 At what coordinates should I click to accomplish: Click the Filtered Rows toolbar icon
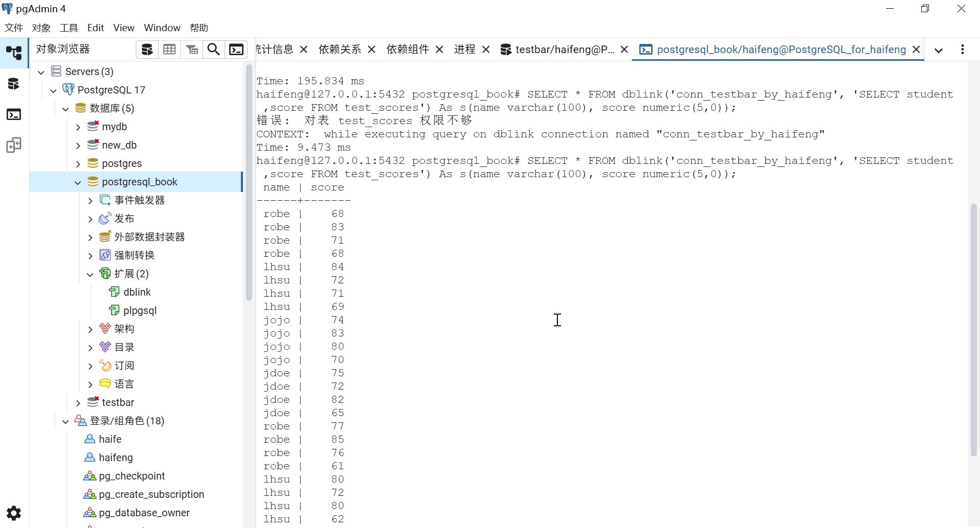[192, 50]
